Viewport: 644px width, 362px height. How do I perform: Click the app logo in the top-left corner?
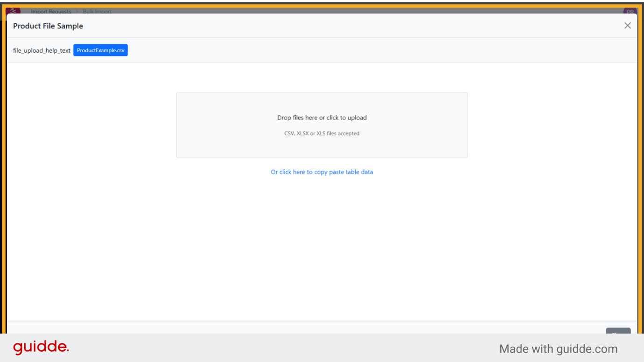(x=13, y=11)
